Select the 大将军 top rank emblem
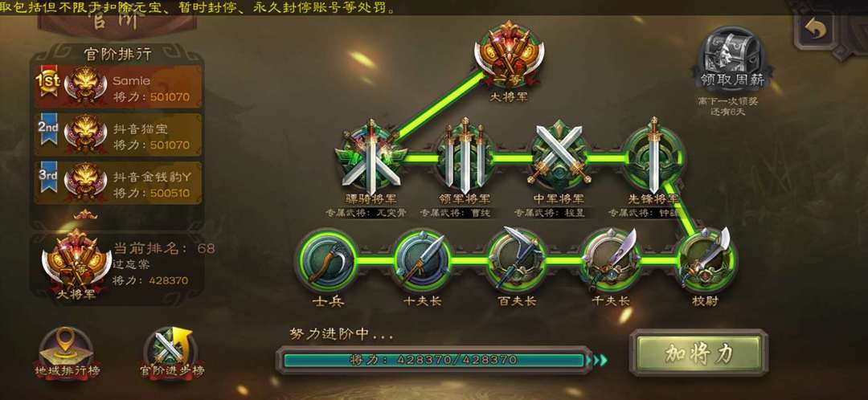Image resolution: width=868 pixels, height=400 pixels. click(x=510, y=55)
